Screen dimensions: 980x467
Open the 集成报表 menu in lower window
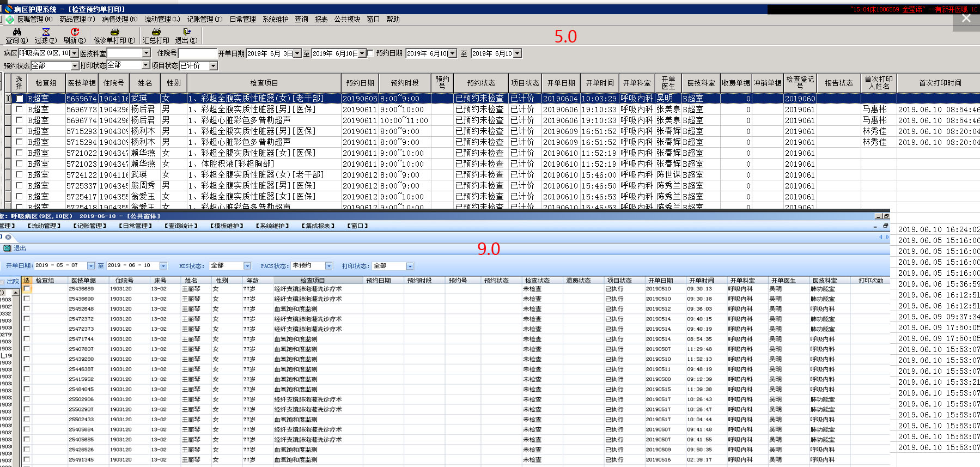[x=319, y=226]
